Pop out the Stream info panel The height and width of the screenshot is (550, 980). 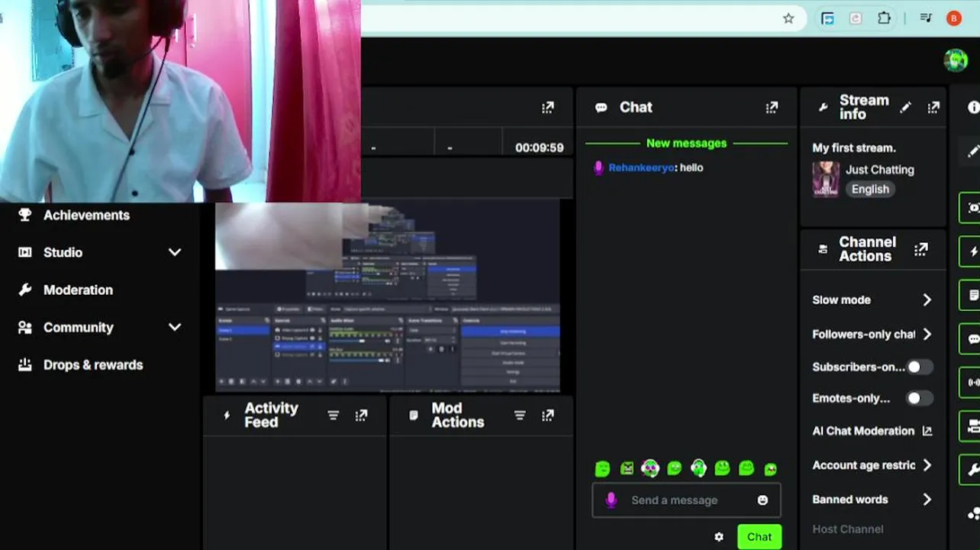(933, 108)
